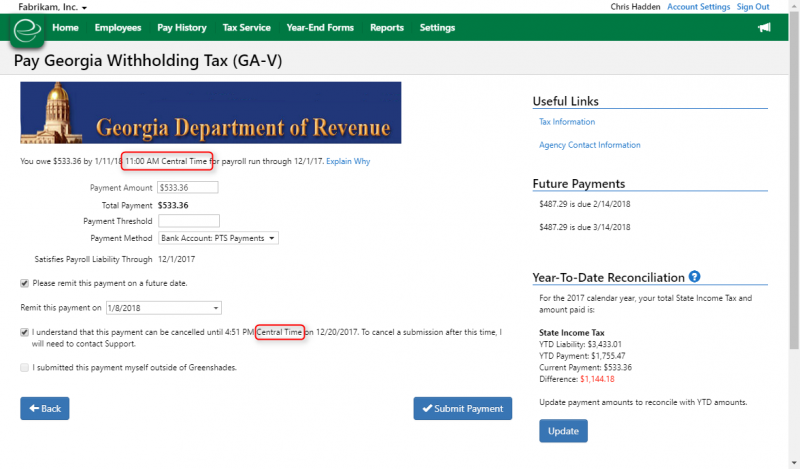The image size is (800, 469).
Task: Open Agency Contact Information link
Action: point(590,145)
